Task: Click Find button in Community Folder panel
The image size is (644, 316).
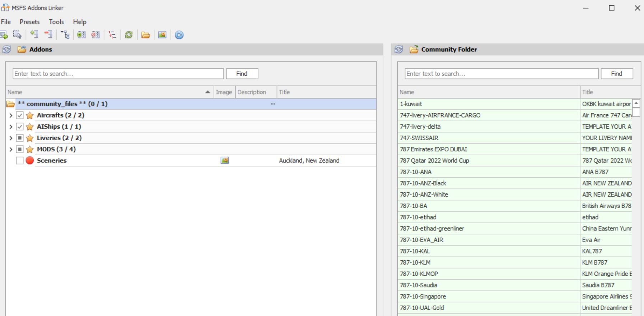Action: [x=617, y=74]
